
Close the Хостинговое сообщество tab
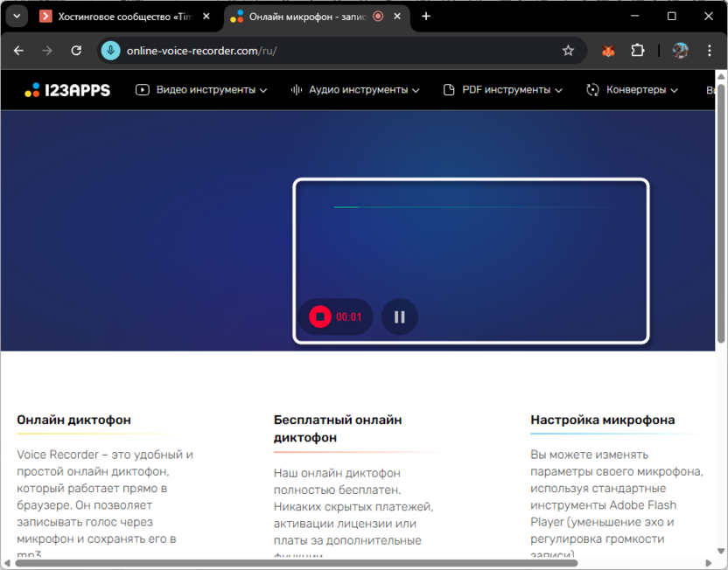[206, 17]
